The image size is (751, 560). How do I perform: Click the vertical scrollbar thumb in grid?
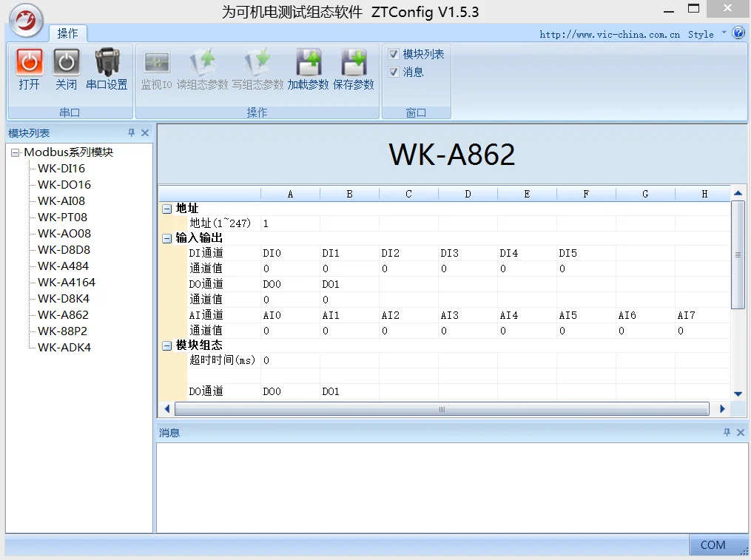tap(738, 255)
